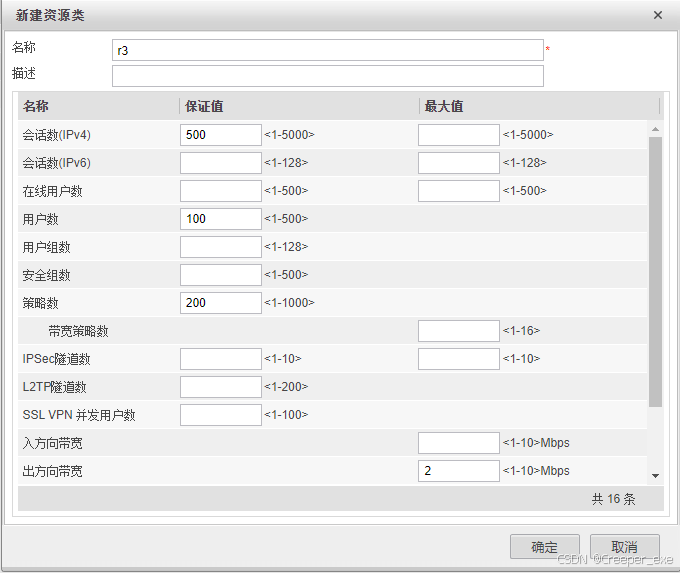Click the L2TP隧道数 row label
Image resolution: width=680 pixels, height=573 pixels.
(x=55, y=387)
